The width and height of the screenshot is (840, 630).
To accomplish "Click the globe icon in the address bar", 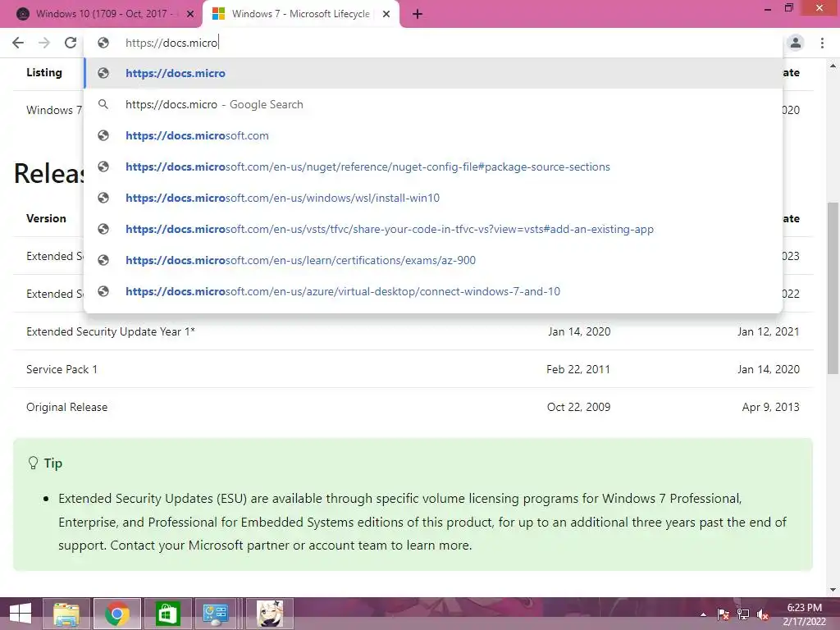I will point(103,43).
